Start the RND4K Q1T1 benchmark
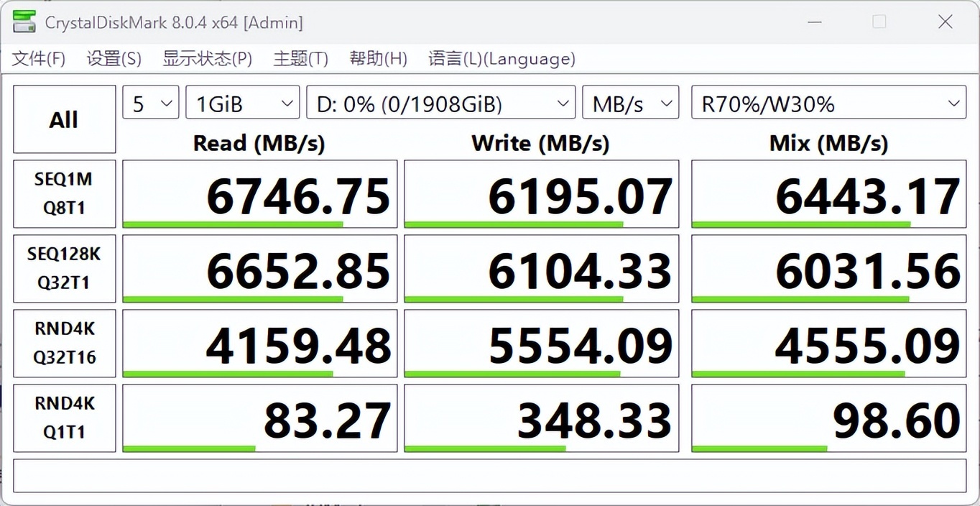 click(x=64, y=418)
